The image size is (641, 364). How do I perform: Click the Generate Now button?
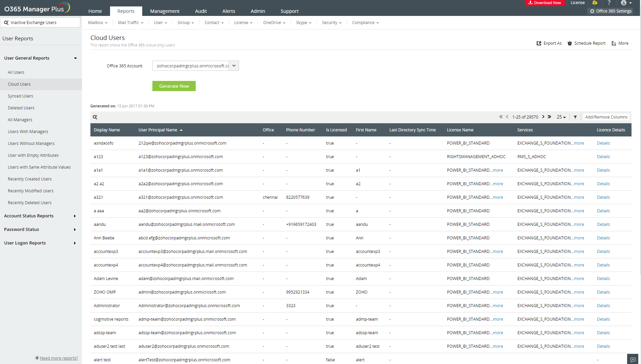point(174,86)
